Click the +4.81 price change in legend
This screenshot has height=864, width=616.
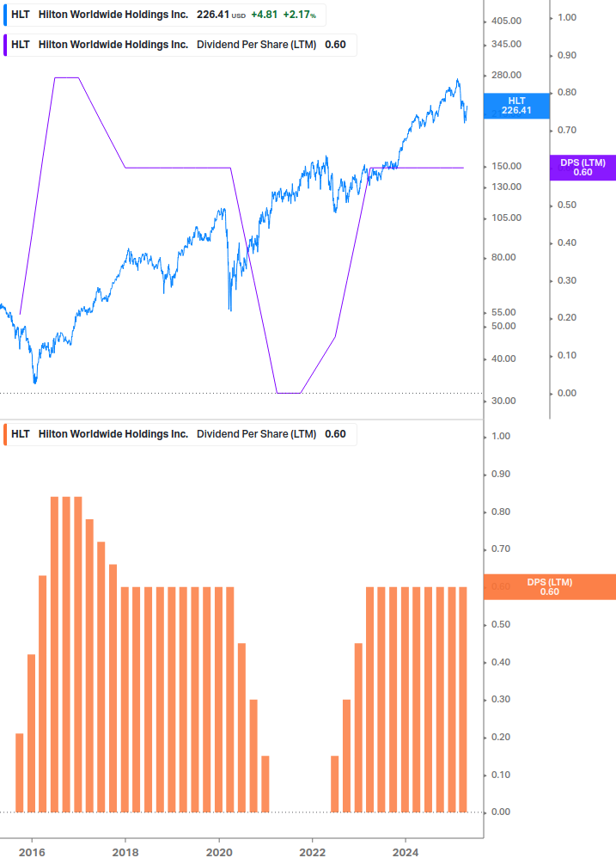[265, 15]
